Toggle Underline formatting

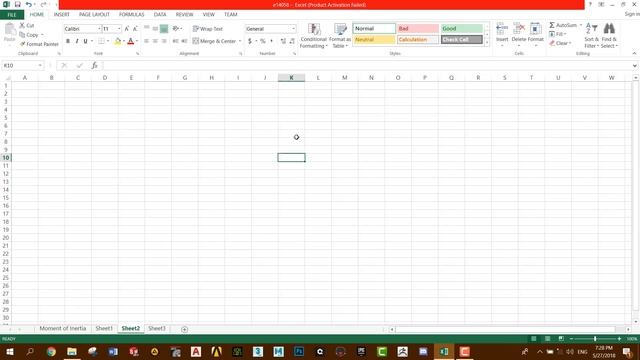tap(85, 41)
